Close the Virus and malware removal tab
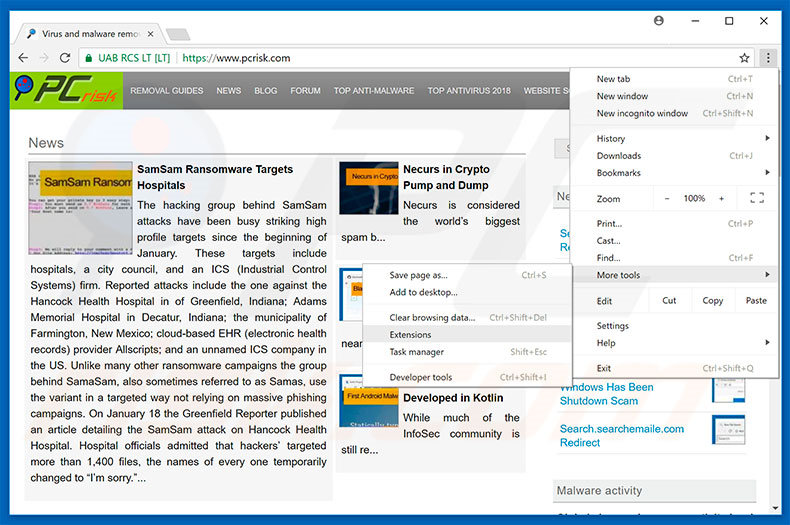The image size is (790, 525). point(150,34)
